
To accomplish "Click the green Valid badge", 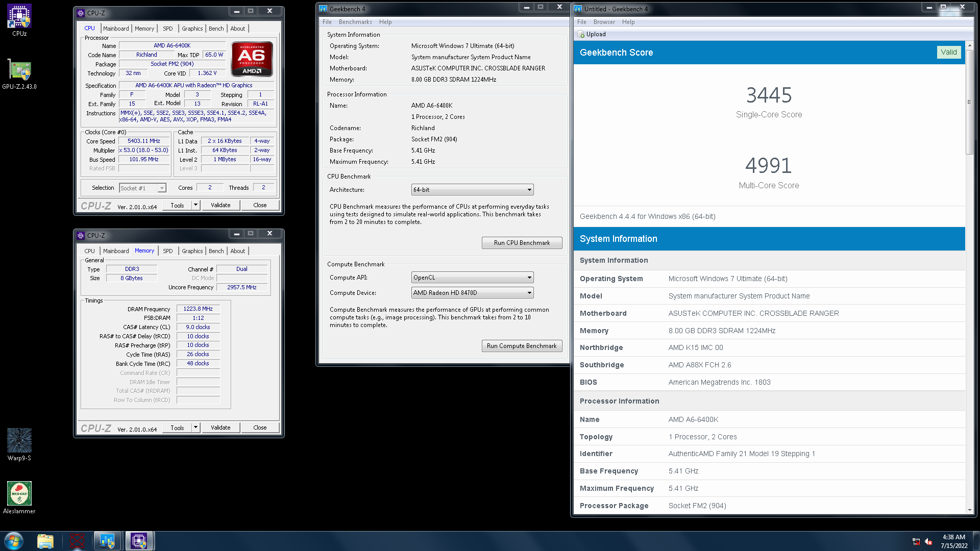I will click(949, 52).
